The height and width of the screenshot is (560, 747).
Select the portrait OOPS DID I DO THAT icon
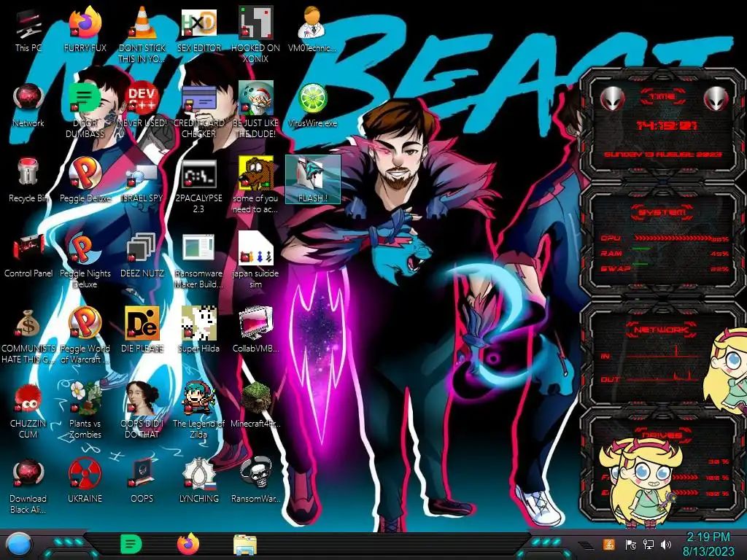tap(142, 411)
